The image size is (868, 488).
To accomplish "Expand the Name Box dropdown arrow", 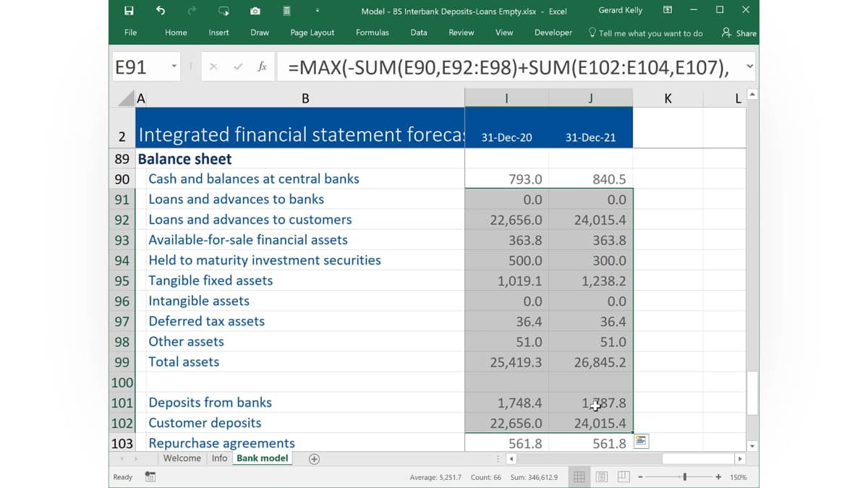I will (x=174, y=67).
